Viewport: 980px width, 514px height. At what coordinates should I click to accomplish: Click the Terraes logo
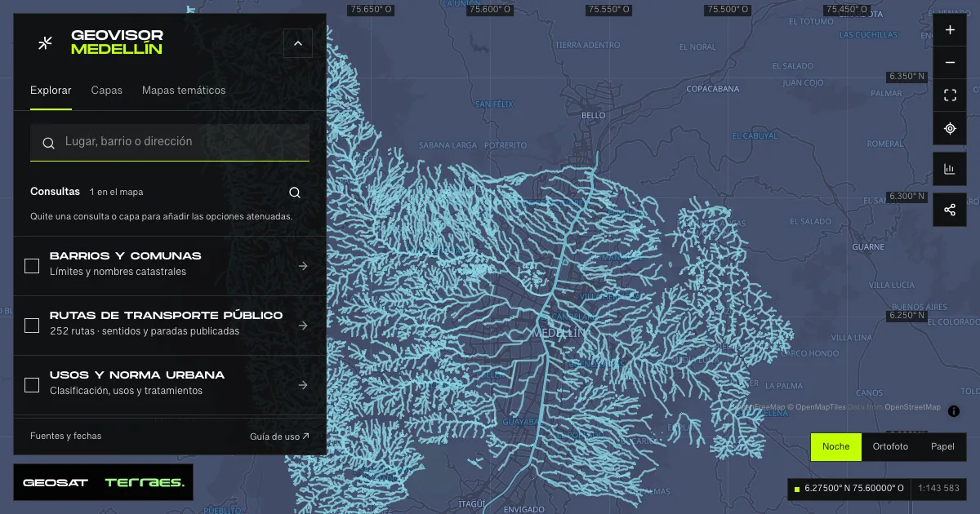tap(145, 483)
